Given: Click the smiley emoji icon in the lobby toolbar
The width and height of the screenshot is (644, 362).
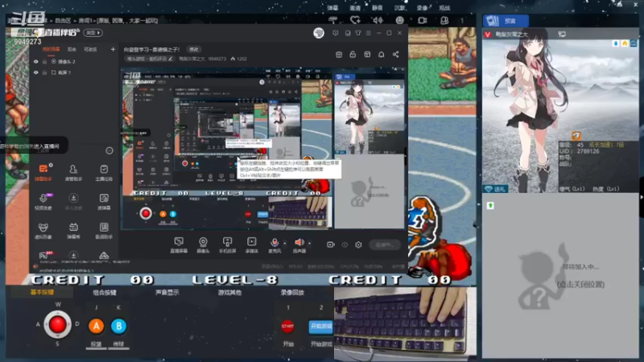Looking at the screenshot, I should (x=399, y=19).
